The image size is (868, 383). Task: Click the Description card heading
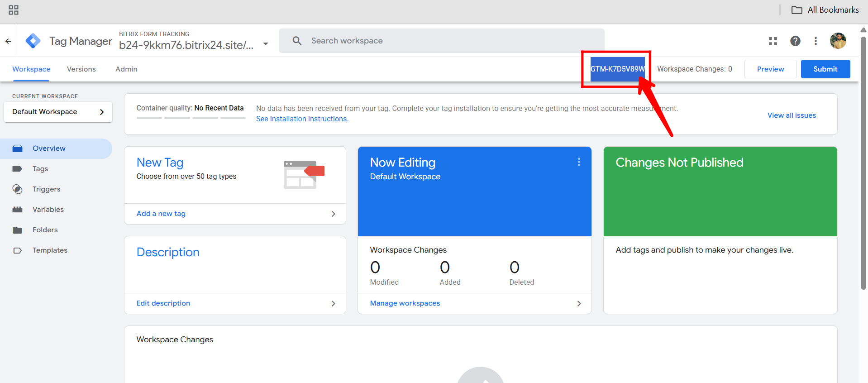(168, 252)
